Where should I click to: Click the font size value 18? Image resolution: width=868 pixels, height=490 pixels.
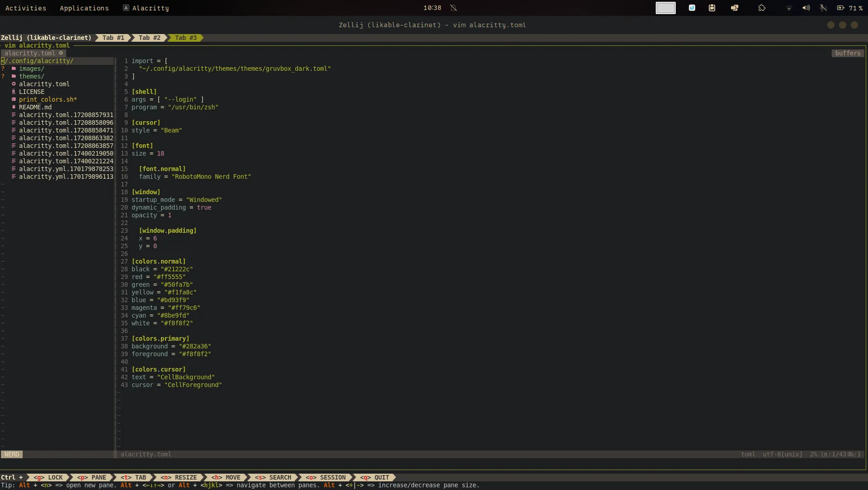(161, 153)
